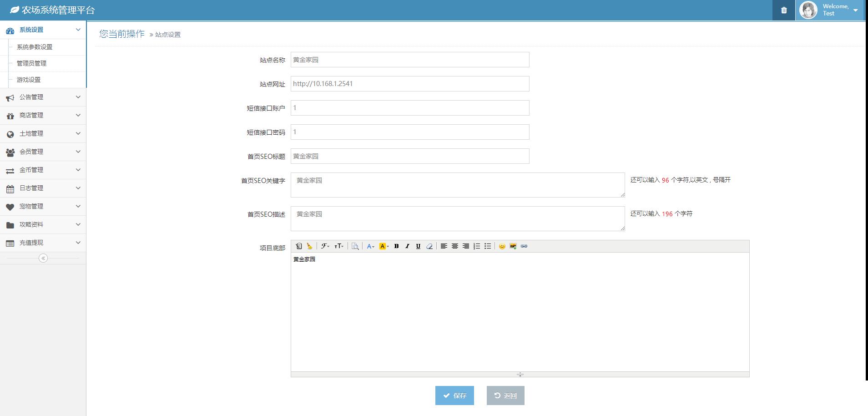Expand the 攻略资料 menu
The width and height of the screenshot is (868, 416).
tap(43, 224)
